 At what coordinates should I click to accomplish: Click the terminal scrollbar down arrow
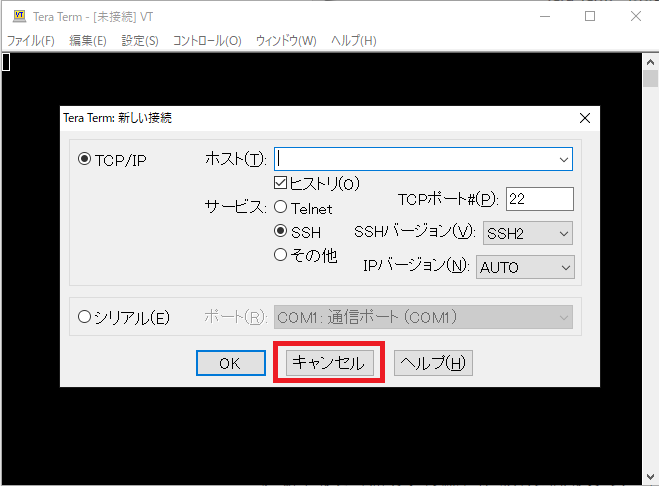point(650,477)
